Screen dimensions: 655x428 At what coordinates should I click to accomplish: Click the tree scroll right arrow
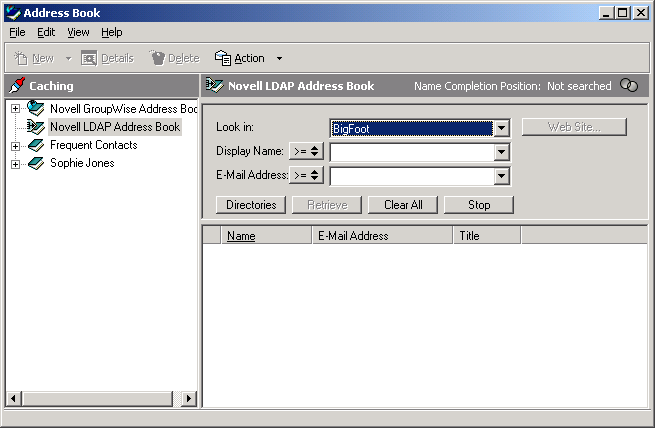pos(188,398)
